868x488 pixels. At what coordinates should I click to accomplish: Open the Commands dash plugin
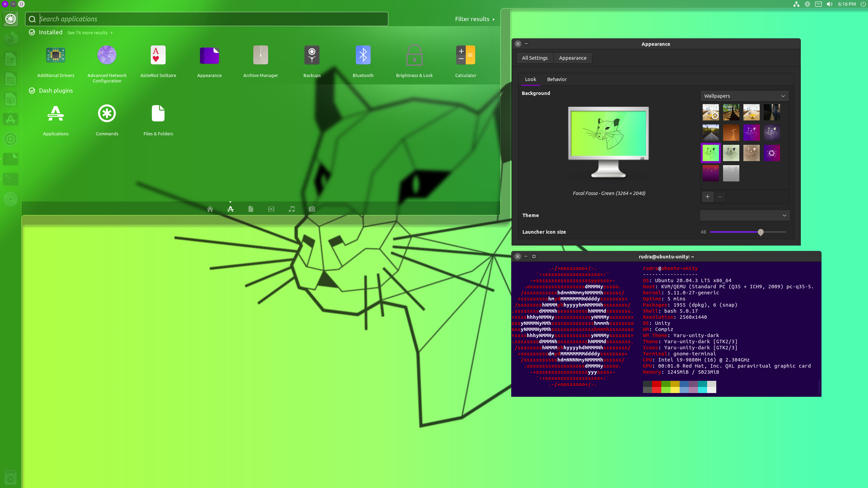pos(107,114)
